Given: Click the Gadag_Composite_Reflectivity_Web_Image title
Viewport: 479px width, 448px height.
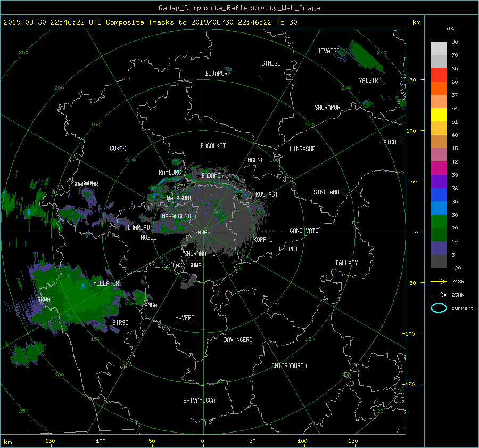Looking at the screenshot, I should [x=239, y=8].
